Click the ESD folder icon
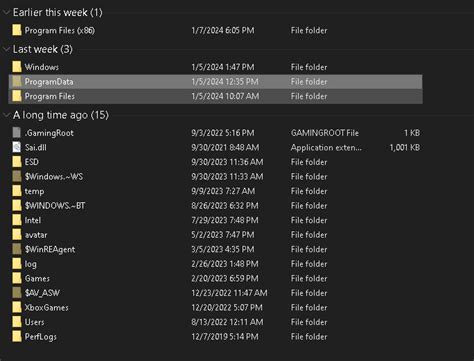The image size is (474, 361). [17, 162]
